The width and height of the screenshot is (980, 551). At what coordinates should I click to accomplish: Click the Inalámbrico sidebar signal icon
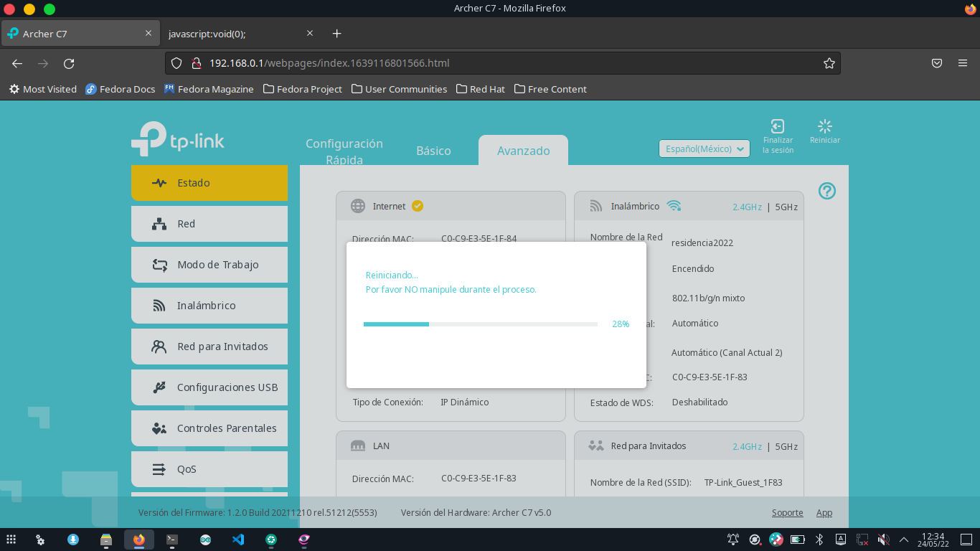[159, 306]
